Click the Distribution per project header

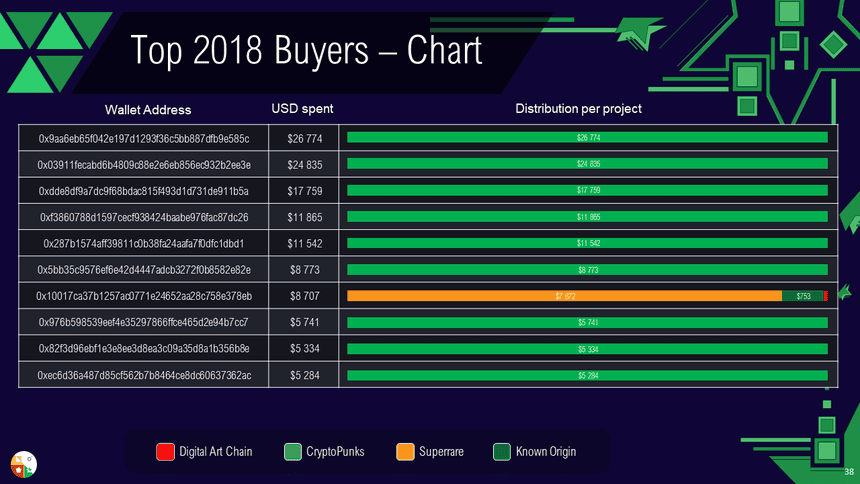pos(578,108)
